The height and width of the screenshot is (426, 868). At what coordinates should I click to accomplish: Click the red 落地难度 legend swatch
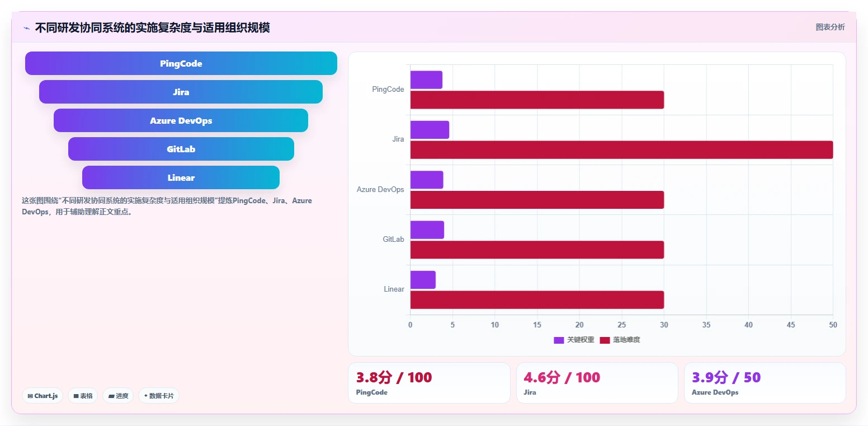605,340
